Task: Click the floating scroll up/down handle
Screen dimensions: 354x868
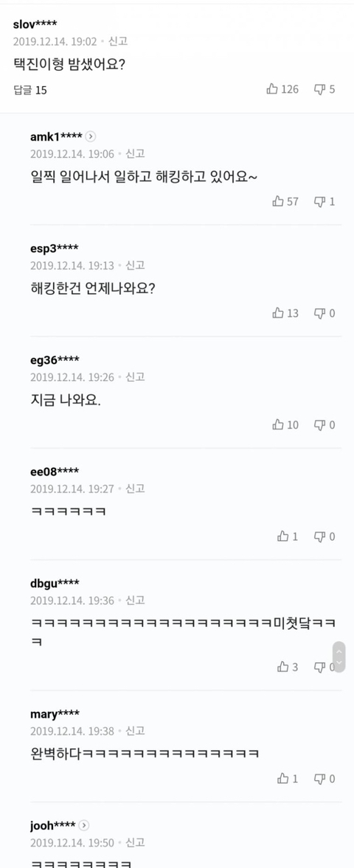Action: coord(339,657)
